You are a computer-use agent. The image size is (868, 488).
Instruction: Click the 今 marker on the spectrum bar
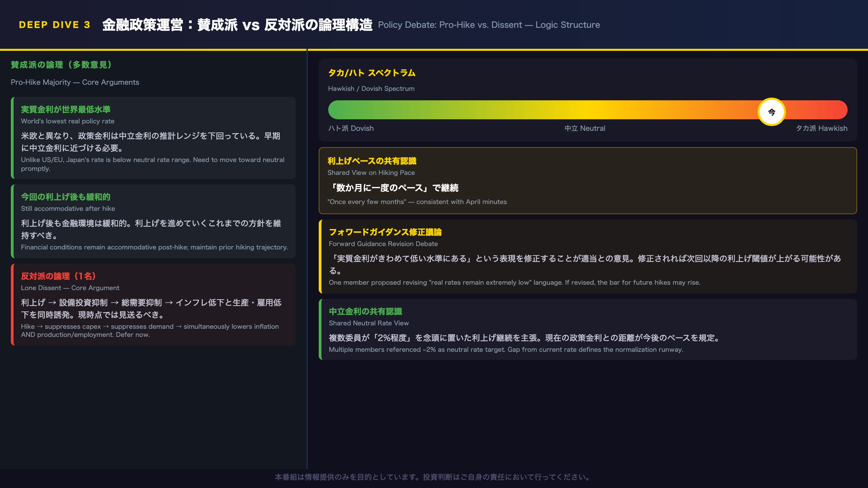coord(771,112)
